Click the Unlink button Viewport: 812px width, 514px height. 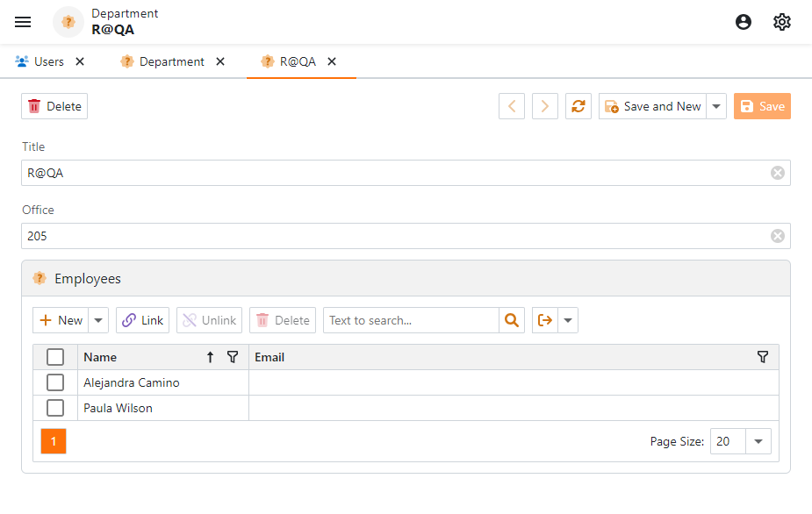[x=209, y=320]
